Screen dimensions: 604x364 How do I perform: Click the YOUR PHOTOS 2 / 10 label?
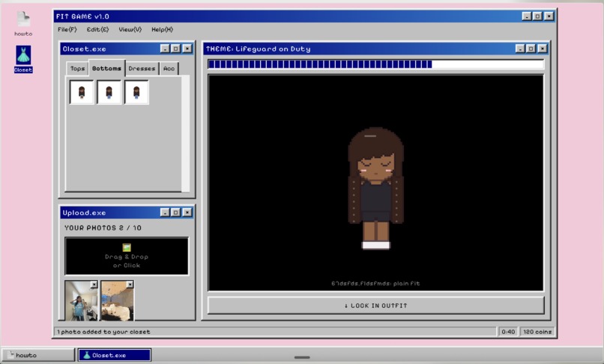coord(103,228)
